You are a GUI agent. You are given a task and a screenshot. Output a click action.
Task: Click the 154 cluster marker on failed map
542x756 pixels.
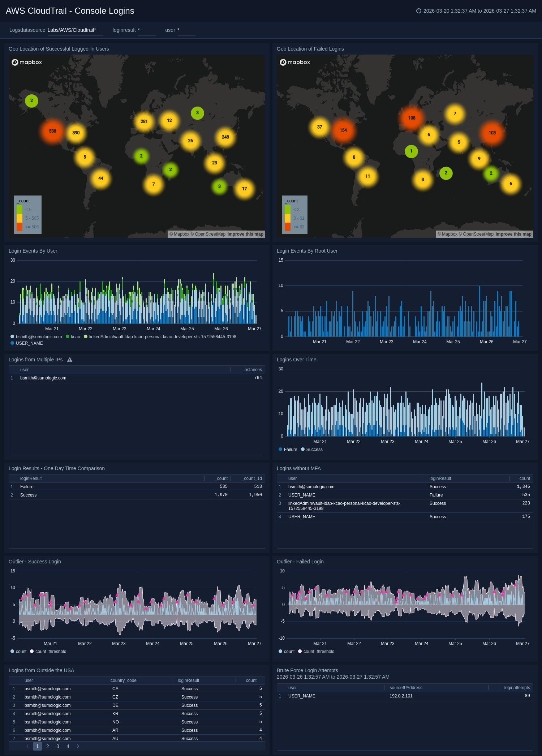[343, 130]
